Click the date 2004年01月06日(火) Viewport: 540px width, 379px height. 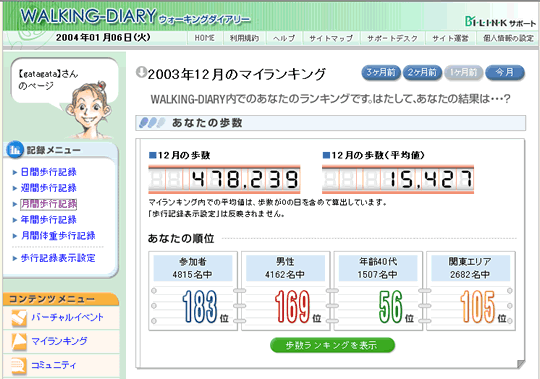tap(103, 37)
